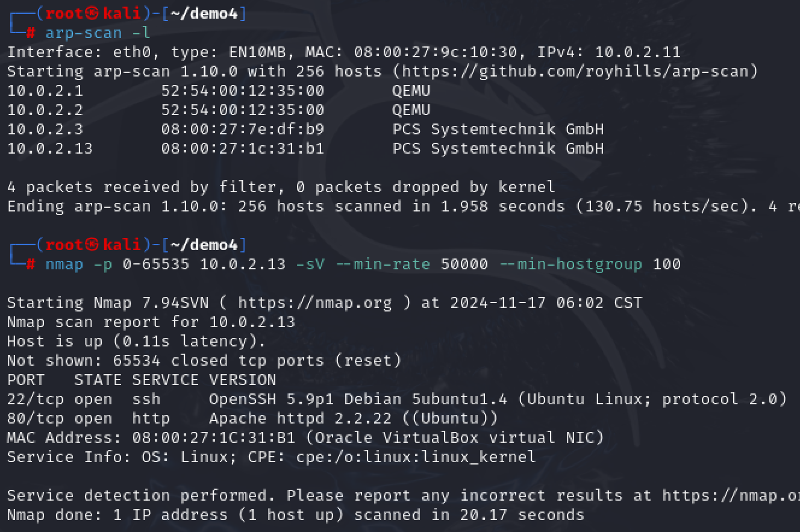Click MAC address 08:00:27:7e:df:b9

243,130
